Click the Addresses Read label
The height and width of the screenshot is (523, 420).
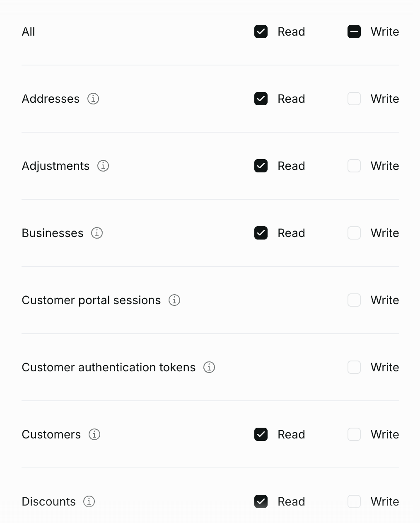(291, 99)
